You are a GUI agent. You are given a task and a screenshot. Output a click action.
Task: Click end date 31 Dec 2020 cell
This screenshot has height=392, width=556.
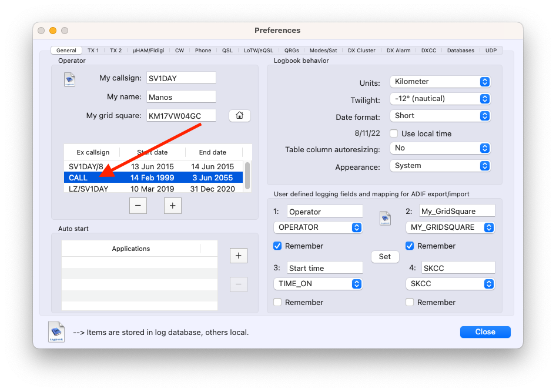click(212, 189)
